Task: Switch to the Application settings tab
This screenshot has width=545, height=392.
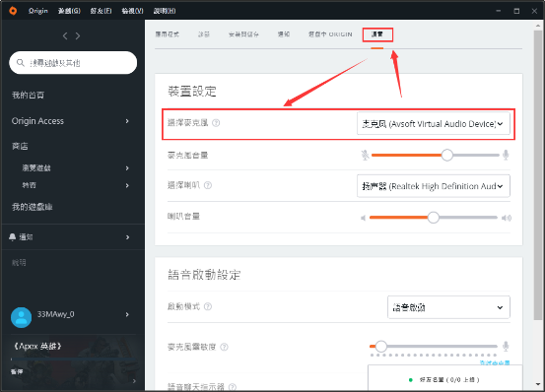Action: [168, 34]
